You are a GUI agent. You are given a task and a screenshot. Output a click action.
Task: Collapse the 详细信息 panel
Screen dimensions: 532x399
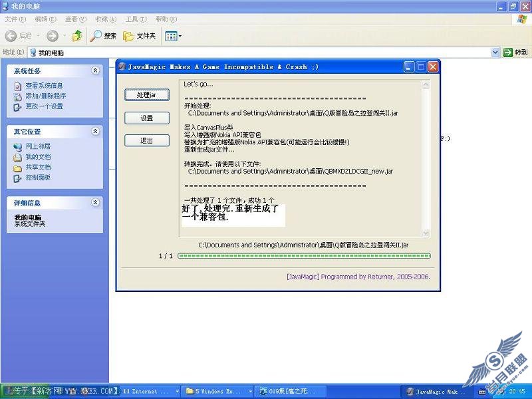coord(95,203)
